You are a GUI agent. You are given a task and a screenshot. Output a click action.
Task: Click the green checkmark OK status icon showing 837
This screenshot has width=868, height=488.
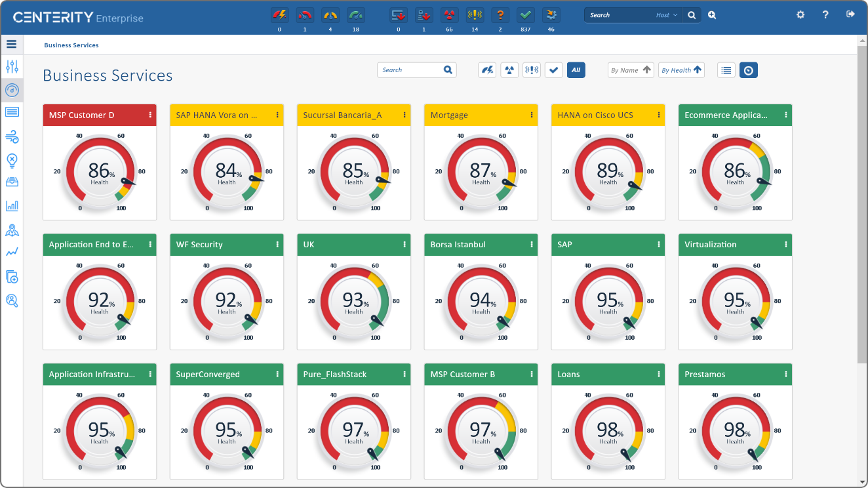(525, 14)
